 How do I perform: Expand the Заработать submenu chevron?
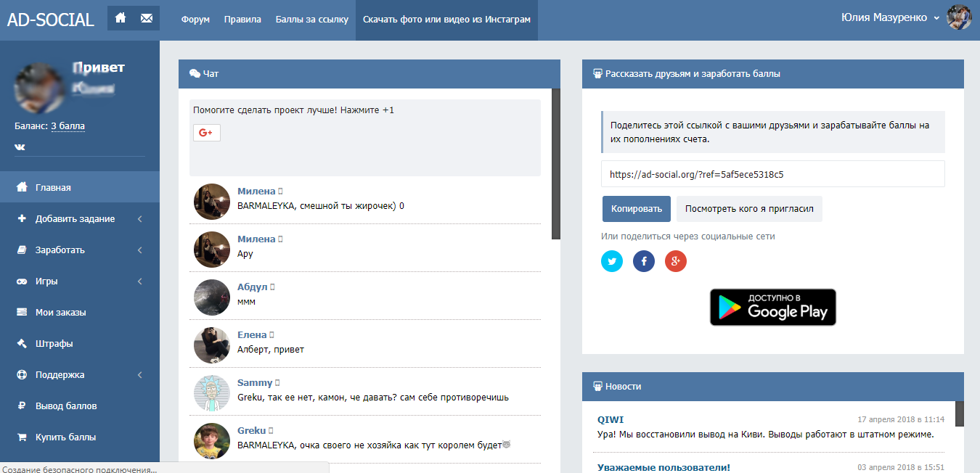(139, 250)
